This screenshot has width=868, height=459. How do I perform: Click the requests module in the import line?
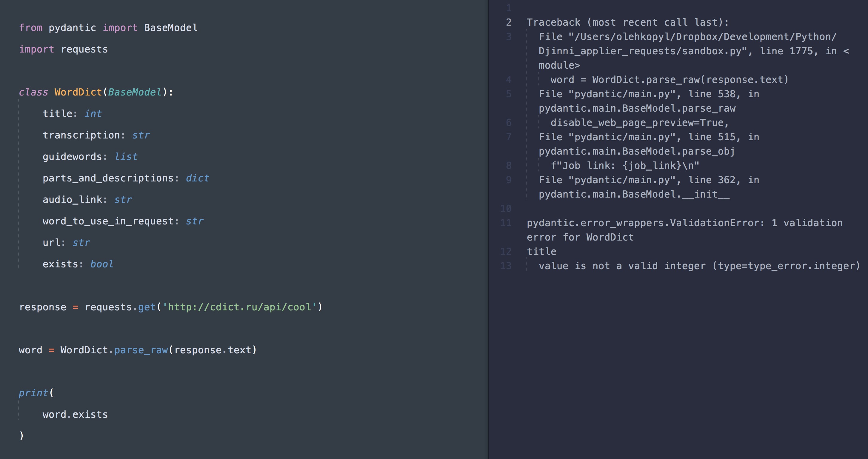point(84,49)
